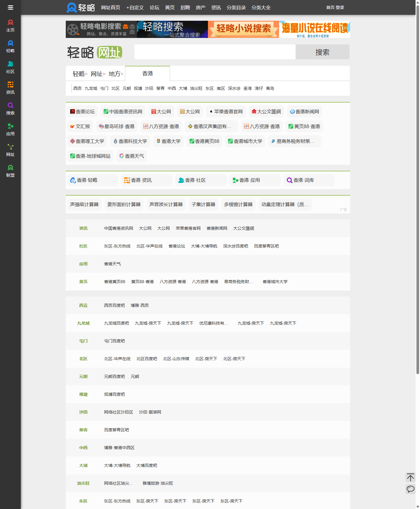Click the search input field
Viewport: 420px width, 509px height.
tap(215, 52)
